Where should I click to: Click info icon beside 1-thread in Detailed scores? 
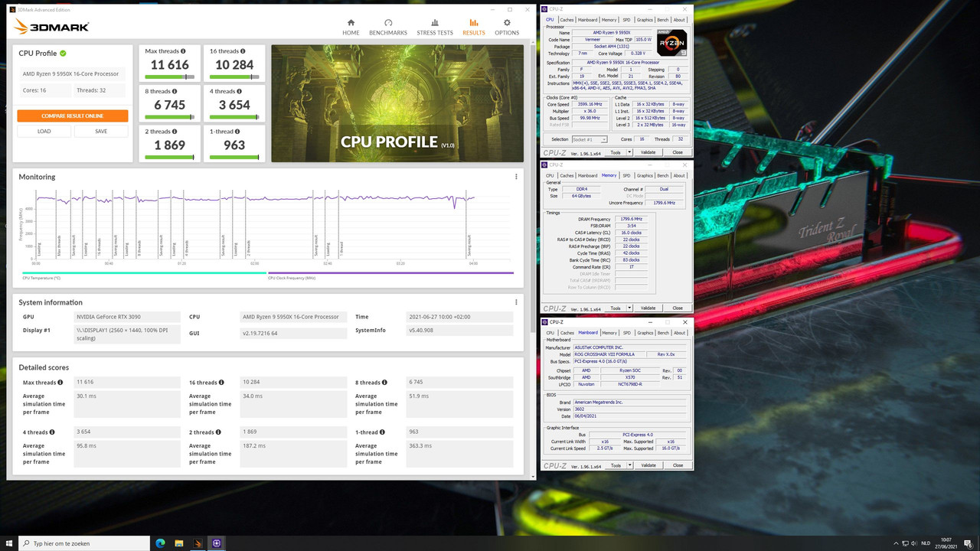(381, 432)
